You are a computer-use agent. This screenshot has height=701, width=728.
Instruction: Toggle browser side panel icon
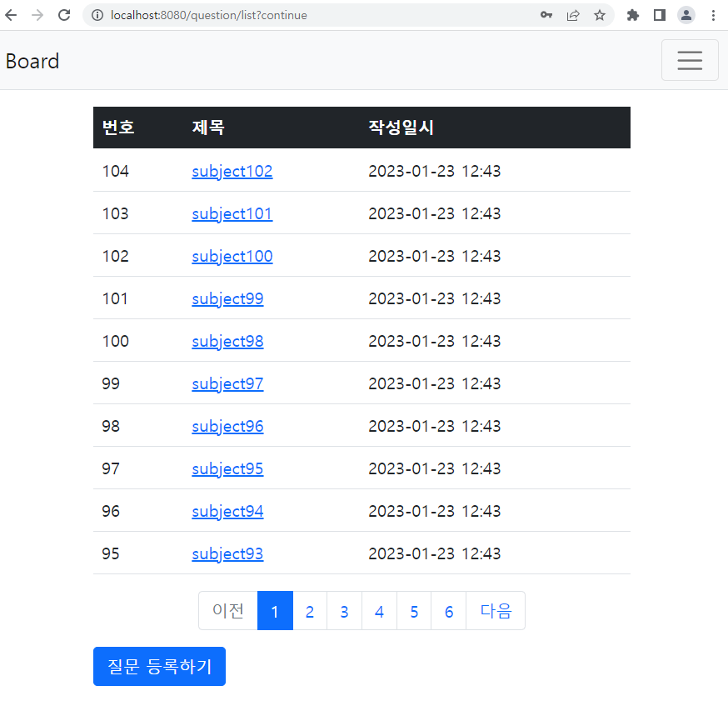click(660, 15)
